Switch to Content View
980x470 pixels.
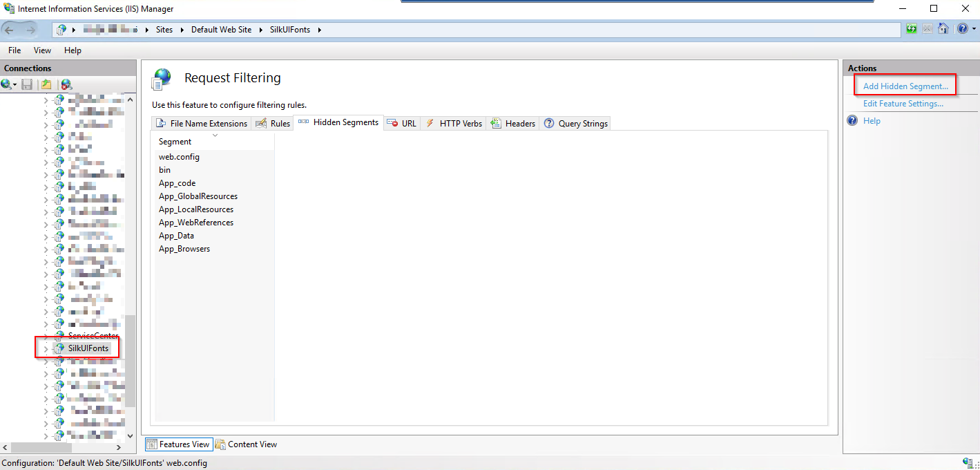tap(246, 444)
